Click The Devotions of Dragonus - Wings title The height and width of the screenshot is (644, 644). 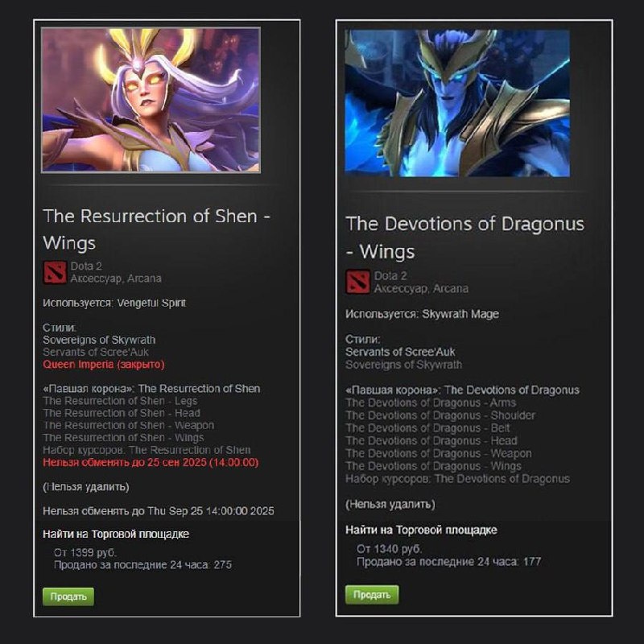[465, 237]
